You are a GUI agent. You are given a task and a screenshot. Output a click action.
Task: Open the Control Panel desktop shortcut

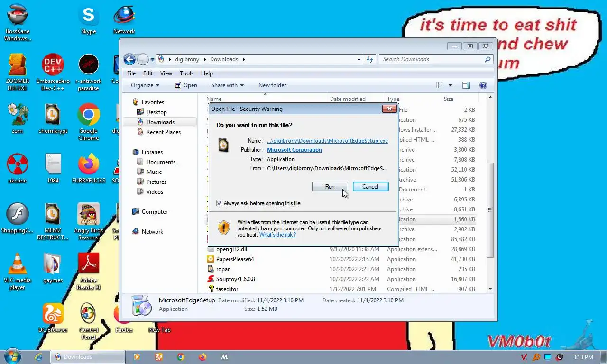pyautogui.click(x=88, y=321)
